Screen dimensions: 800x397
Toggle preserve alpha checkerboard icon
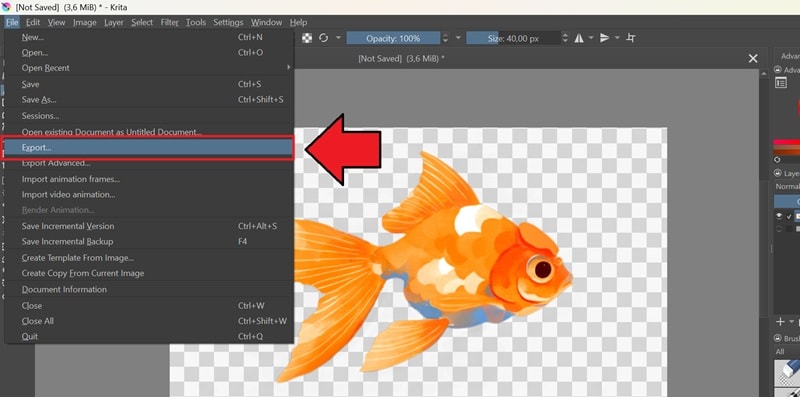(307, 38)
